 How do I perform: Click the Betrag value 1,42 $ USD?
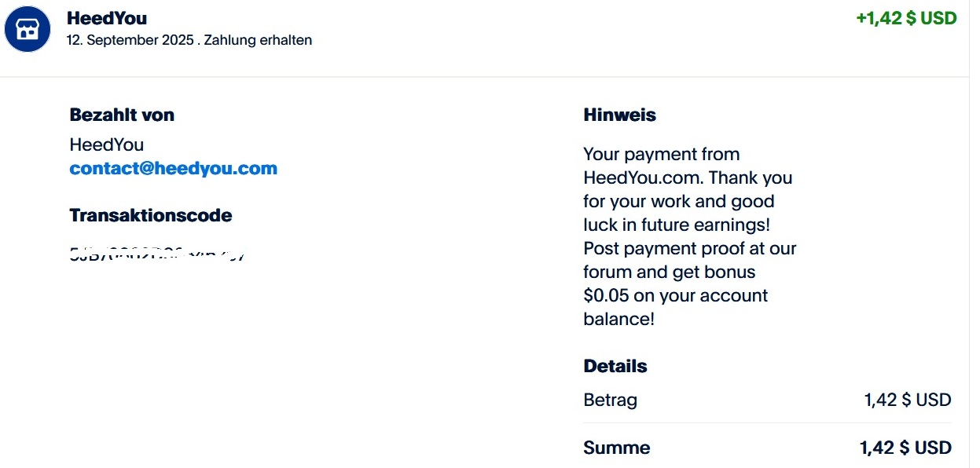[908, 400]
